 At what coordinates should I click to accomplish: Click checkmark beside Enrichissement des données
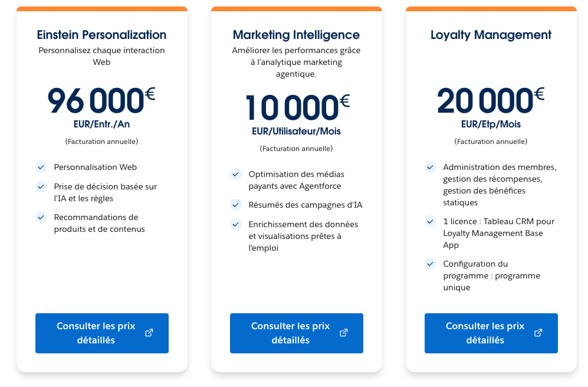236,224
